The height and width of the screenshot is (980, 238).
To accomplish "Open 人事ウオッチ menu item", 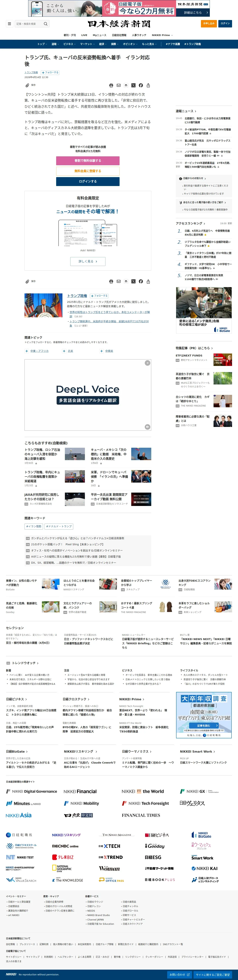I will [x=139, y=35].
